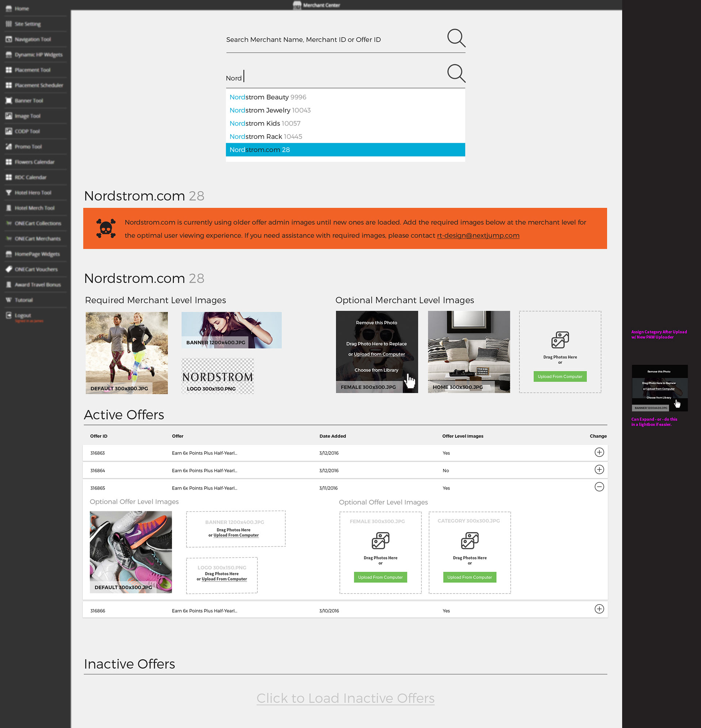Open Flowers Calendar via its grid icon
The width and height of the screenshot is (701, 728).
tap(8, 162)
